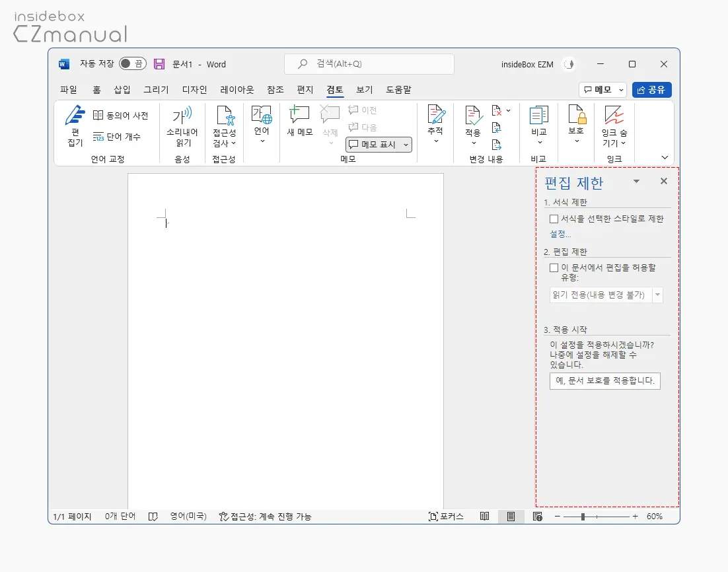Click '예, 문서 보호를 적용합니다.' button

[x=605, y=380]
